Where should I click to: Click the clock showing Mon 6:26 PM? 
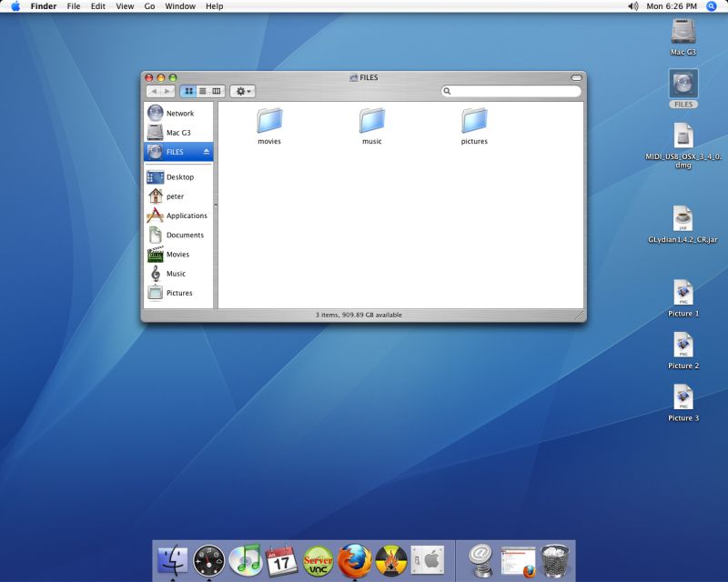click(672, 6)
